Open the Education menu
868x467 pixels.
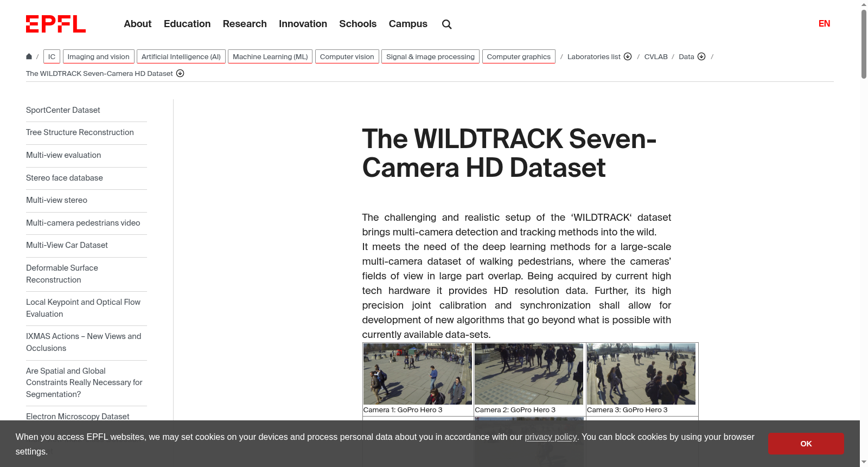(187, 24)
